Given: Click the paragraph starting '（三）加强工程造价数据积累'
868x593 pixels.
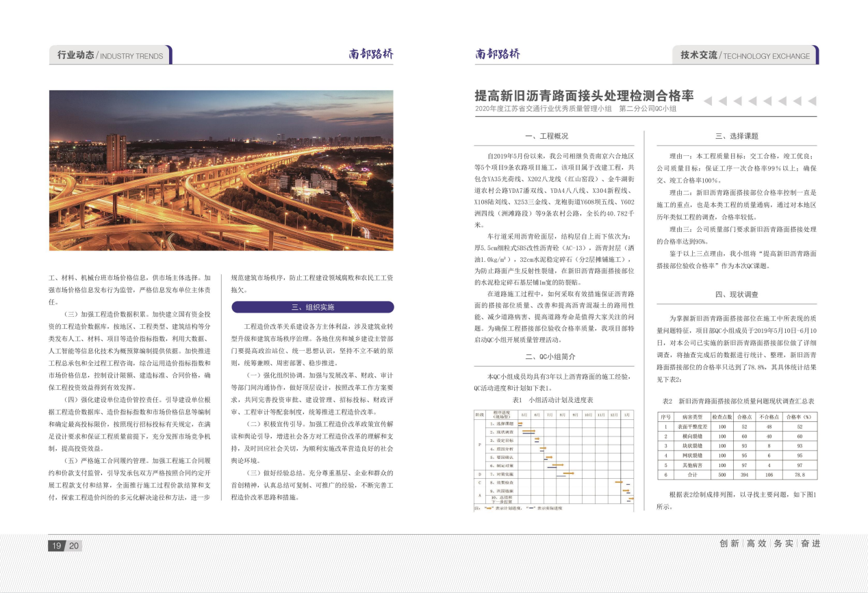Looking at the screenshot, I should pyautogui.click(x=129, y=350).
